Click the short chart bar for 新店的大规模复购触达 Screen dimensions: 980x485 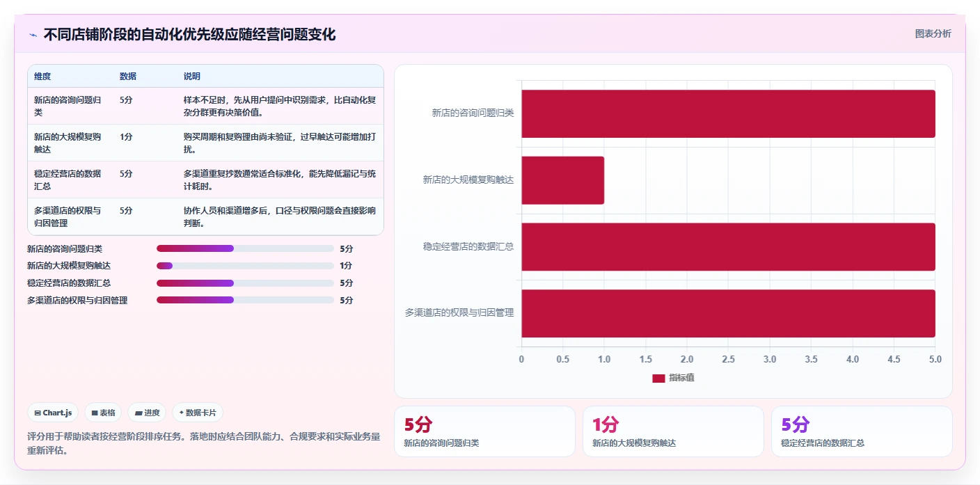562,180
